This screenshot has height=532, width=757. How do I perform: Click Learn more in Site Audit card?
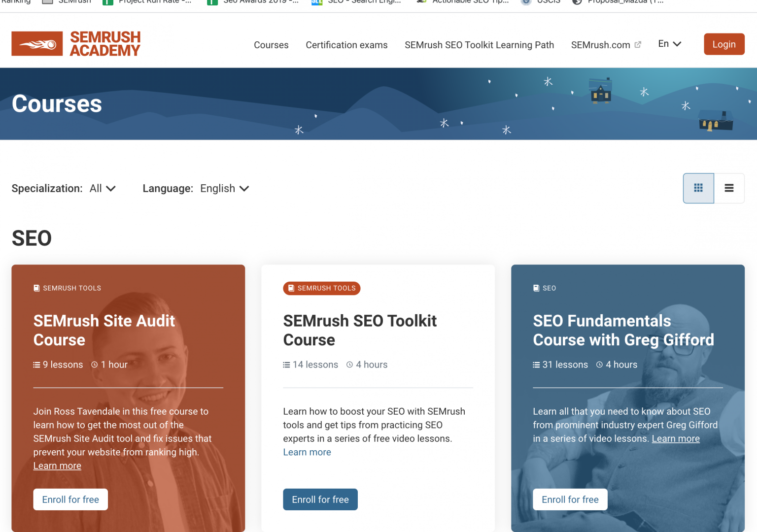point(57,466)
